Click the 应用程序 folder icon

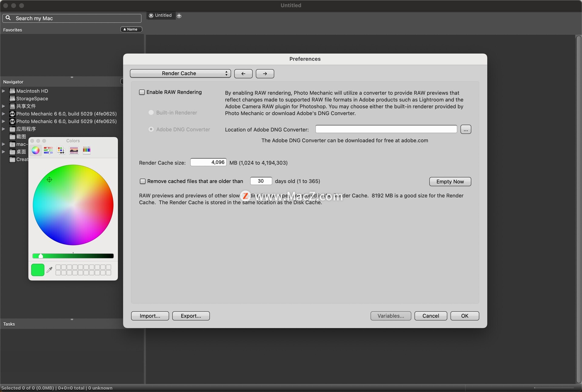click(12, 129)
